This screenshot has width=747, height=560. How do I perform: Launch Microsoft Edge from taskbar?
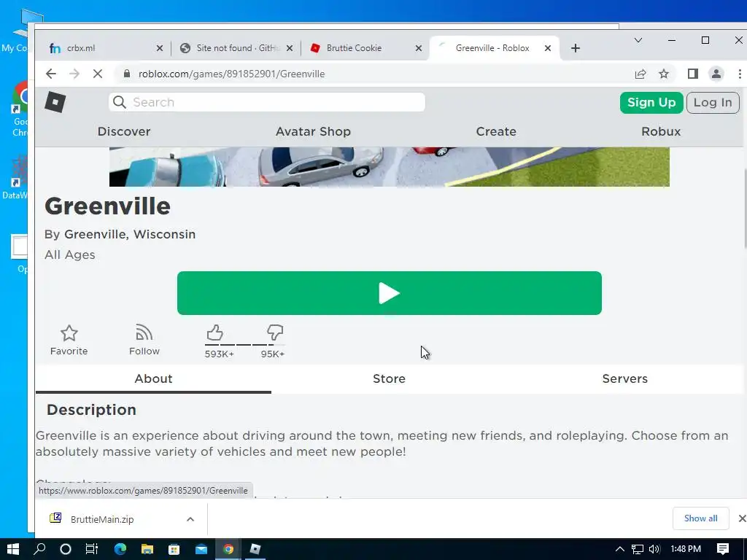point(120,549)
